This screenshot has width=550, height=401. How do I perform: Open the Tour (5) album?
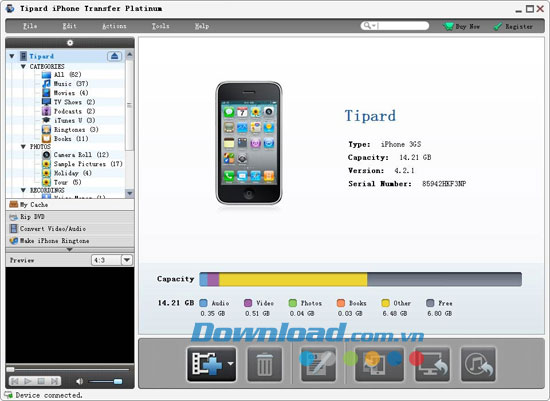click(x=62, y=182)
